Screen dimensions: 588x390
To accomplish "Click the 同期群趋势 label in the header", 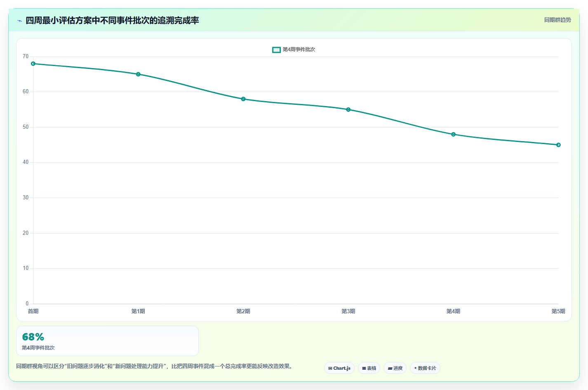I will pyautogui.click(x=557, y=20).
